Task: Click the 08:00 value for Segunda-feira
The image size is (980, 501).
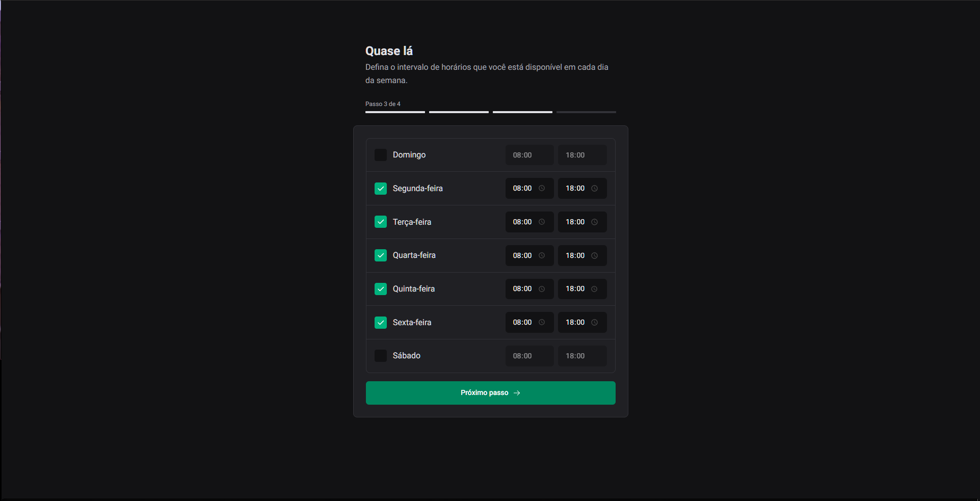Action: coord(522,189)
